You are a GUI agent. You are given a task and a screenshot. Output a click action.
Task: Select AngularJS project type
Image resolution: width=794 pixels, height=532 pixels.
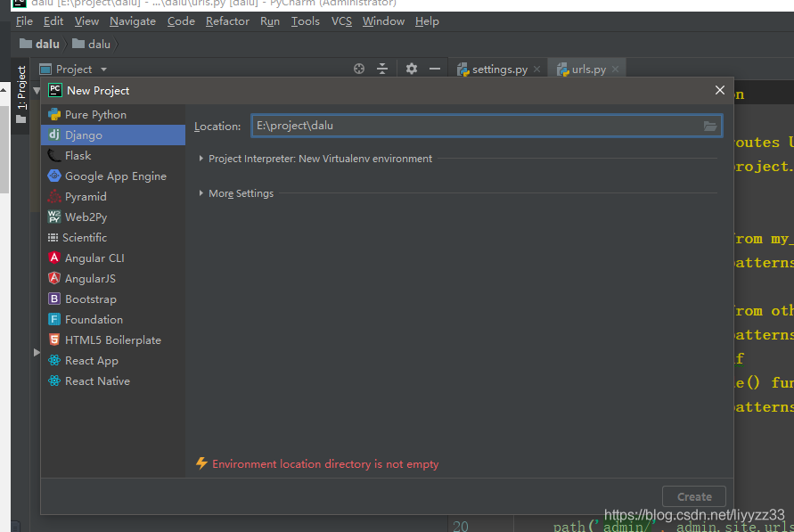113,279
